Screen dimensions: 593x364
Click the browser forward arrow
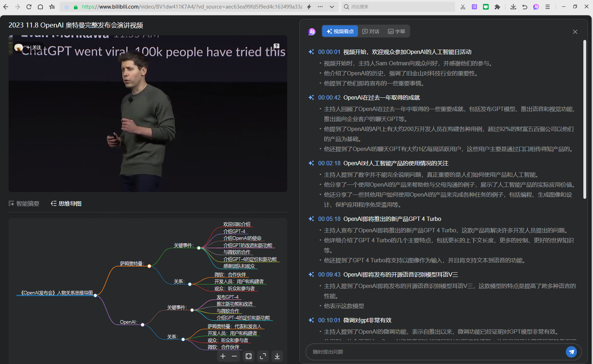(18, 7)
